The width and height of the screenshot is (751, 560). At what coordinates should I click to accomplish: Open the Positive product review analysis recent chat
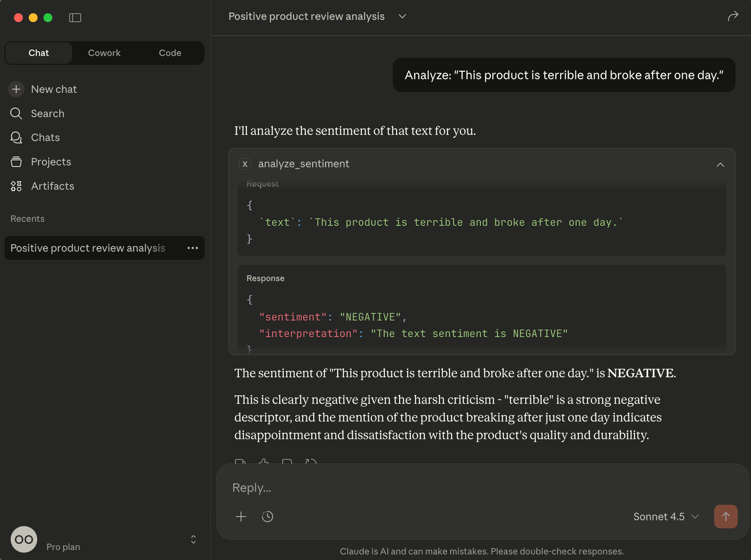tap(88, 248)
